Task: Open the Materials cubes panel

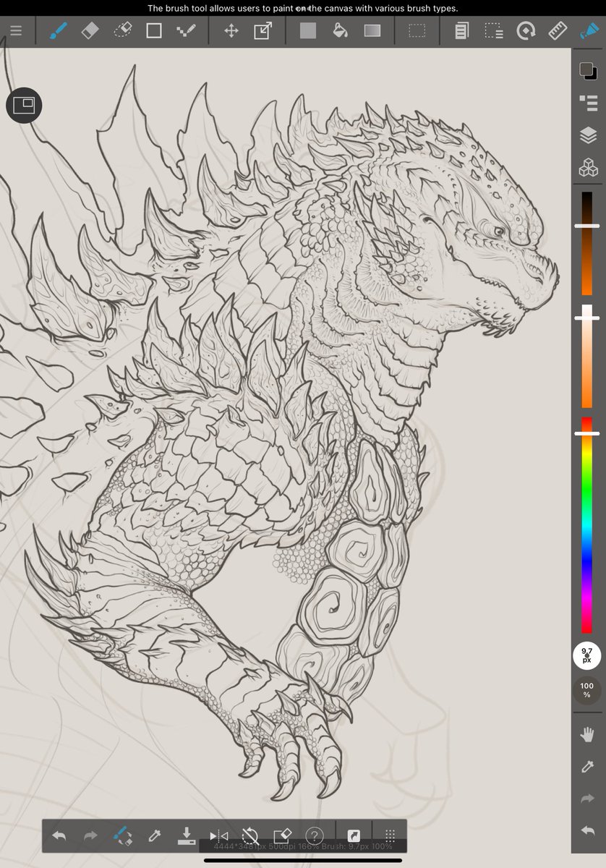Action: click(x=587, y=168)
